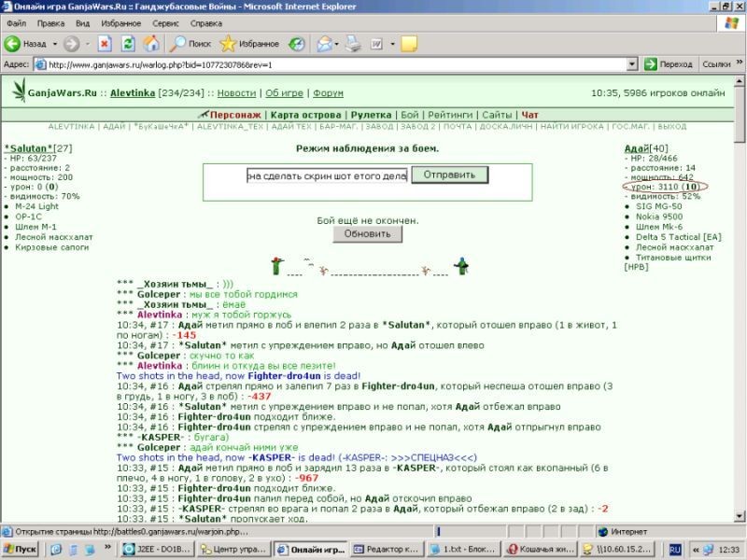
Task: Click the Forward arrow icon
Action: (x=72, y=44)
